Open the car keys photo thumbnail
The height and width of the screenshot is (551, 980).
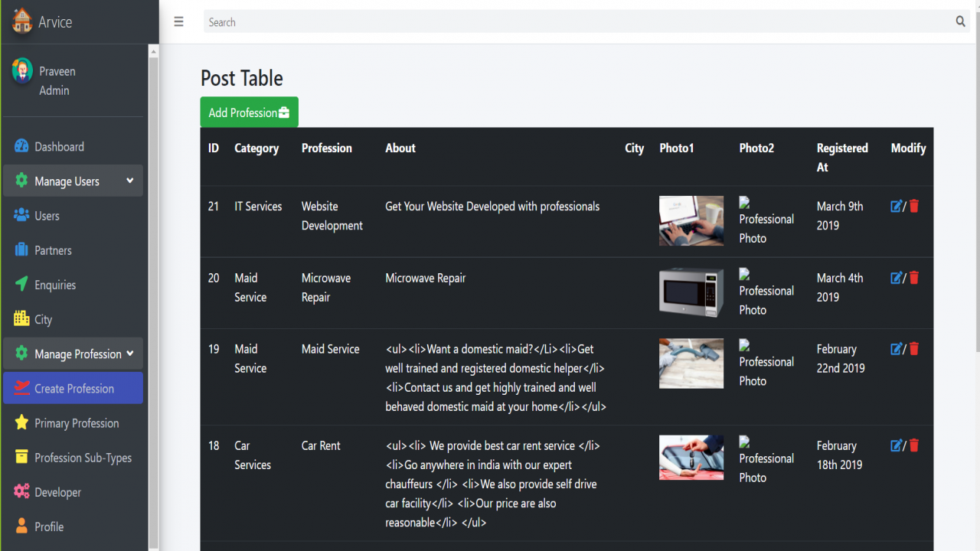691,458
